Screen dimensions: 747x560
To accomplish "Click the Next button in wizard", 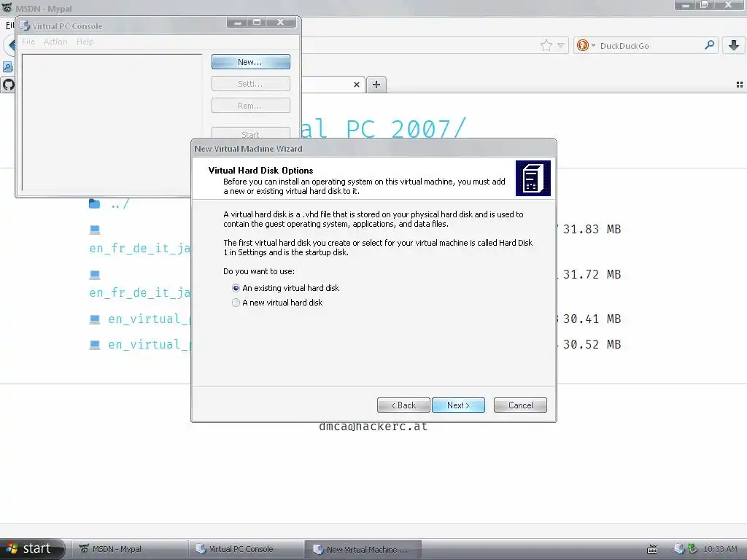I will pyautogui.click(x=458, y=405).
